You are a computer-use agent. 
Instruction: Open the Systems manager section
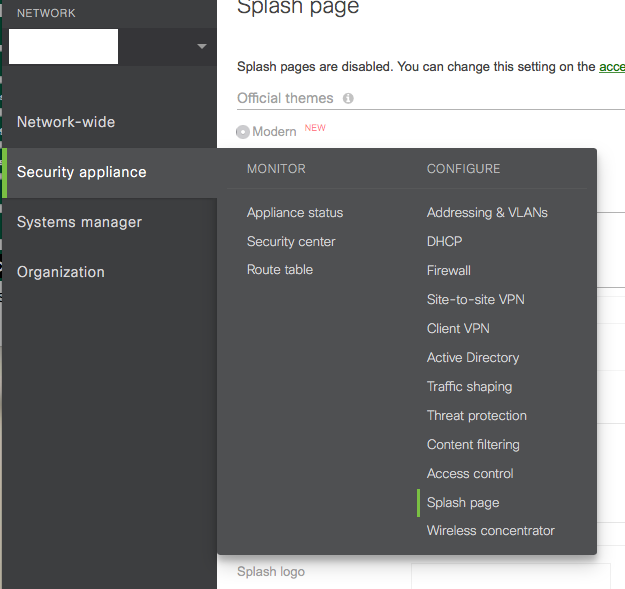tap(79, 222)
